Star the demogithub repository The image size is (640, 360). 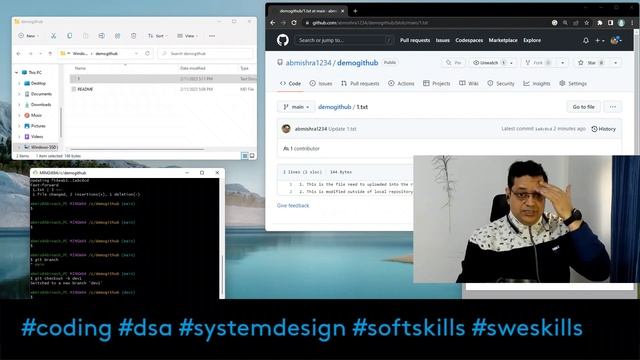point(592,63)
